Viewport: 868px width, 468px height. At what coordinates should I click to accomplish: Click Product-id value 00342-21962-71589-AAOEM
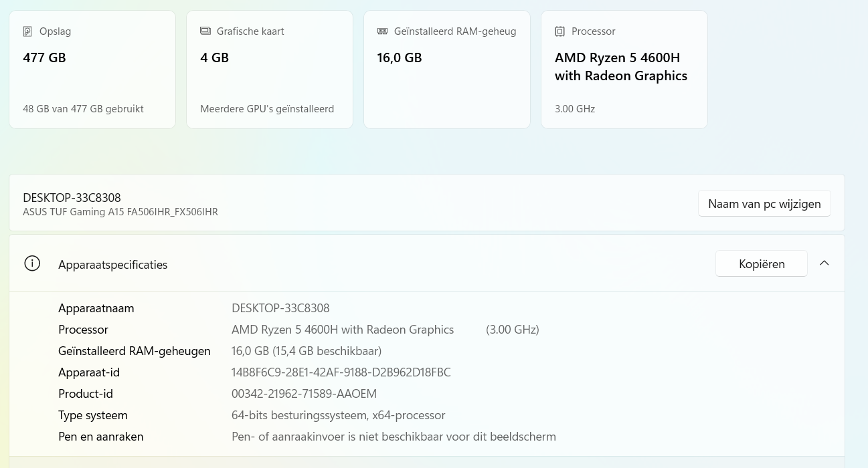coord(305,394)
